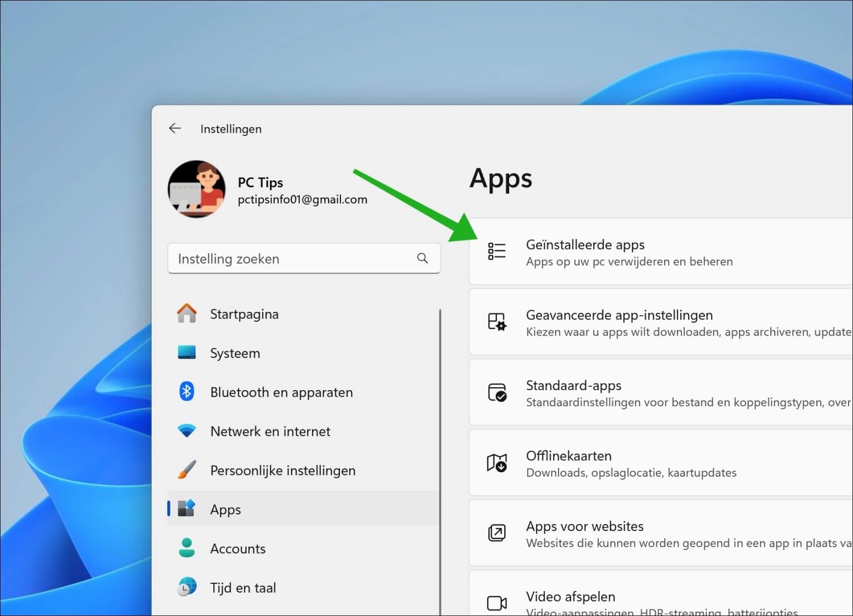Click the Apps voor websites icon

[x=496, y=533]
